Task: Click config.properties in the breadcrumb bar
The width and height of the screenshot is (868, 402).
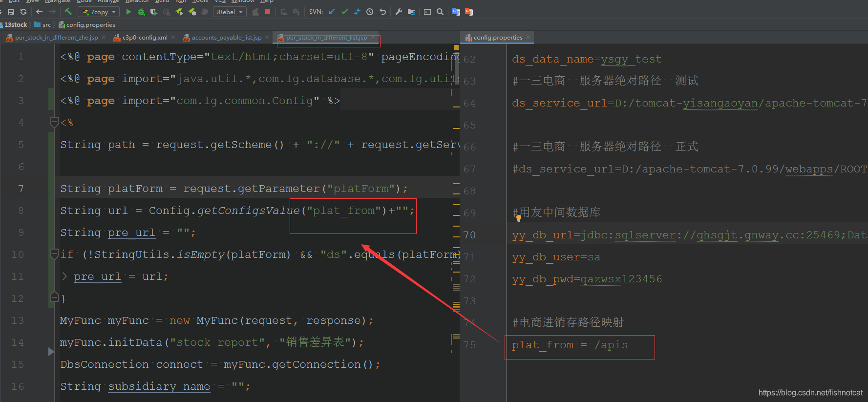Action: click(x=87, y=25)
